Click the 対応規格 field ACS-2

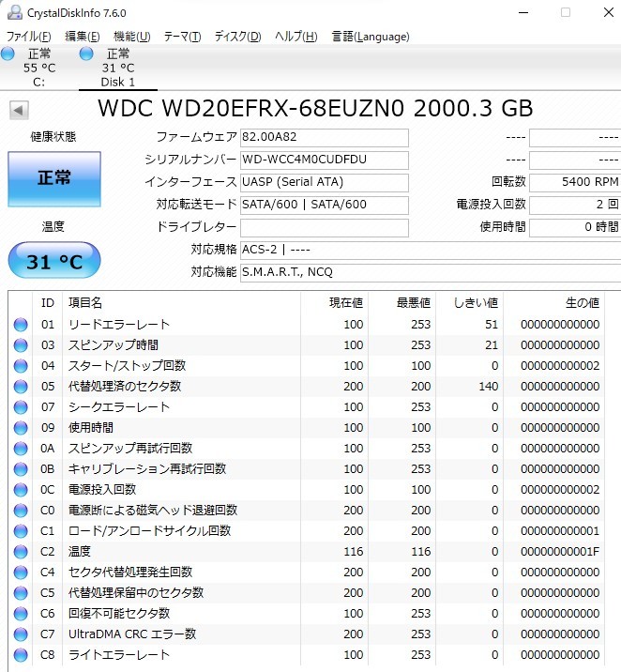[431, 250]
